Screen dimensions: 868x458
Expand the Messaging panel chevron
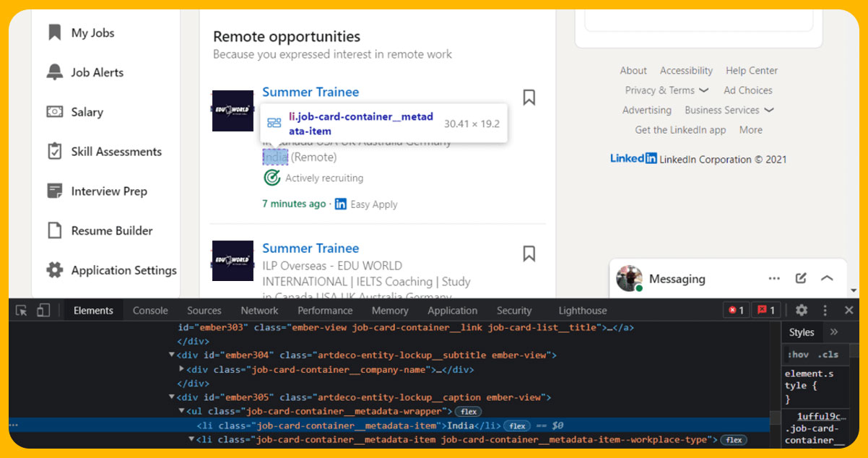pyautogui.click(x=828, y=278)
